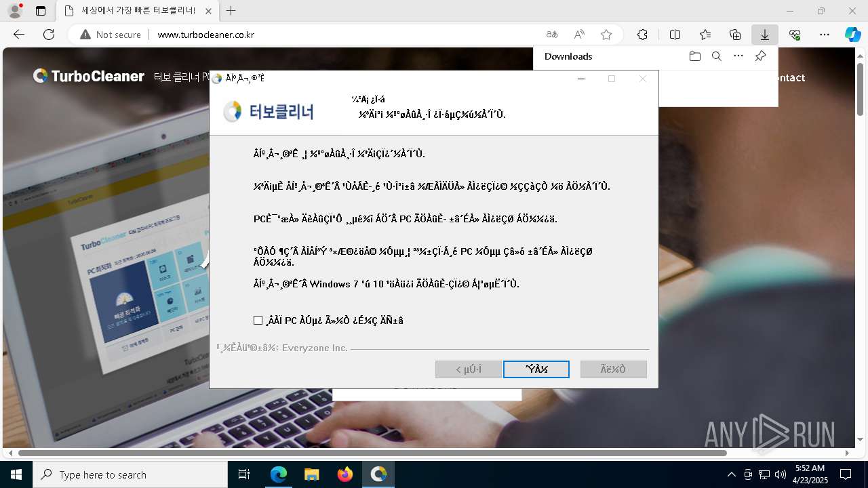868x488 pixels.
Task: Click the translate page icon
Action: [x=552, y=35]
